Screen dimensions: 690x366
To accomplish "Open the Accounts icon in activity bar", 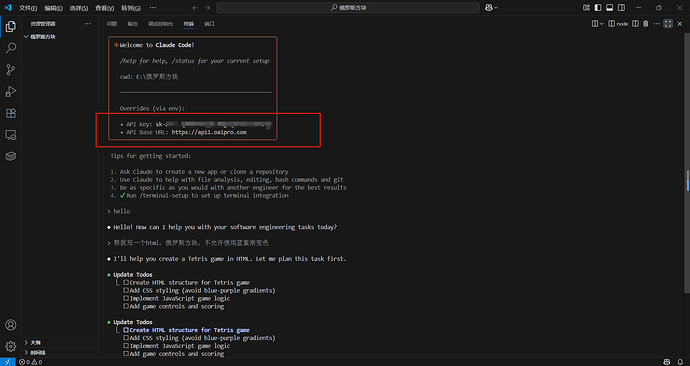I will [11, 325].
